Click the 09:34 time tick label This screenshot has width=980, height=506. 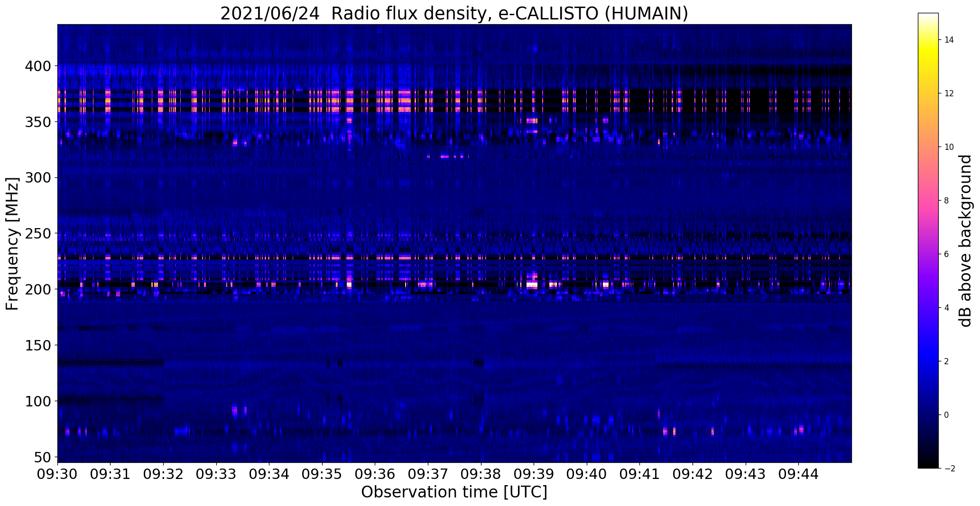click(269, 474)
